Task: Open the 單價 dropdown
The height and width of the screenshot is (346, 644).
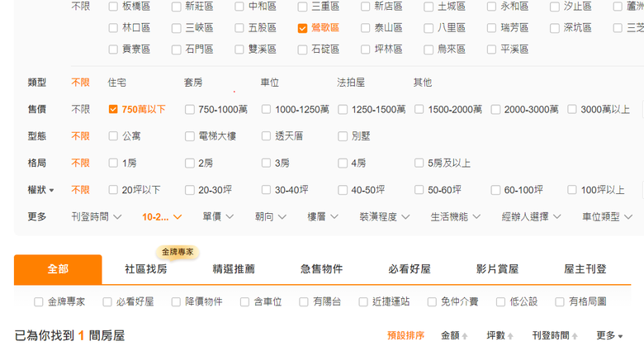Action: pyautogui.click(x=218, y=217)
